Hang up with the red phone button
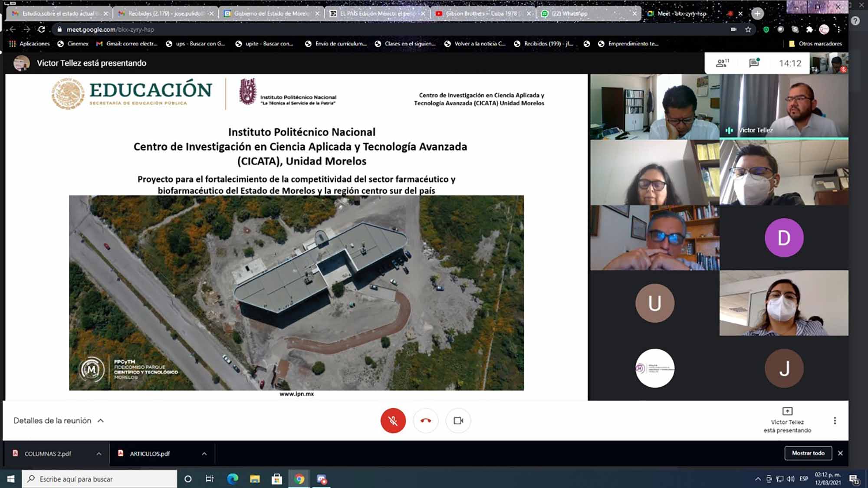The width and height of the screenshot is (868, 488). (425, 420)
